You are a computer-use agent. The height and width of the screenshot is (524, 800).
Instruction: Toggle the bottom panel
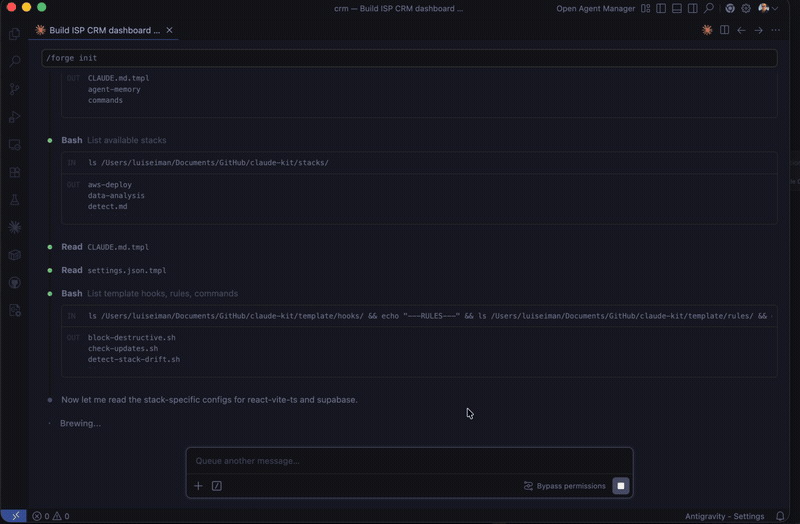click(x=677, y=9)
